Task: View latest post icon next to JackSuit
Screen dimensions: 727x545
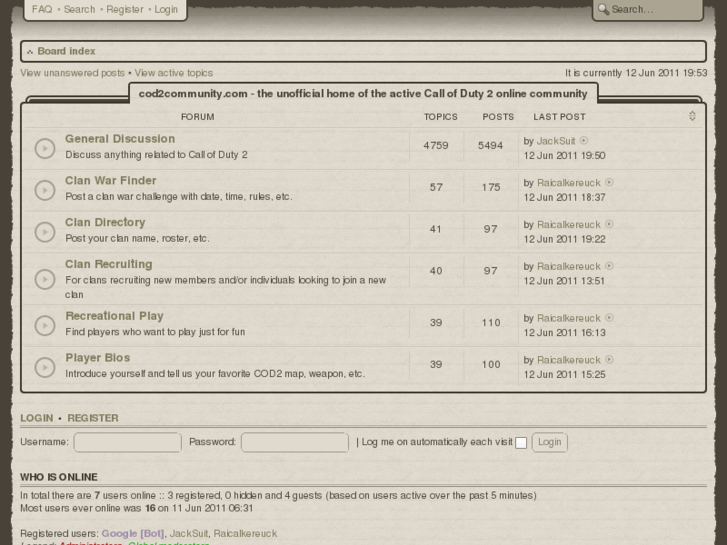Action: (x=584, y=141)
